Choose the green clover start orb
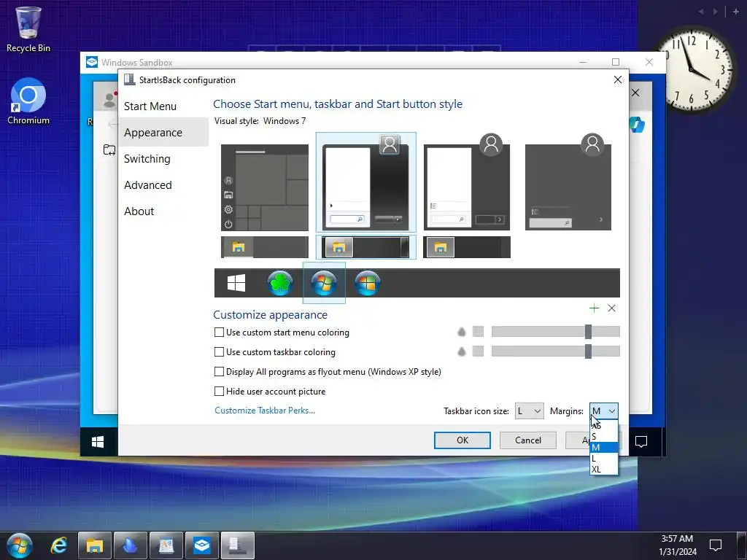 tap(280, 283)
